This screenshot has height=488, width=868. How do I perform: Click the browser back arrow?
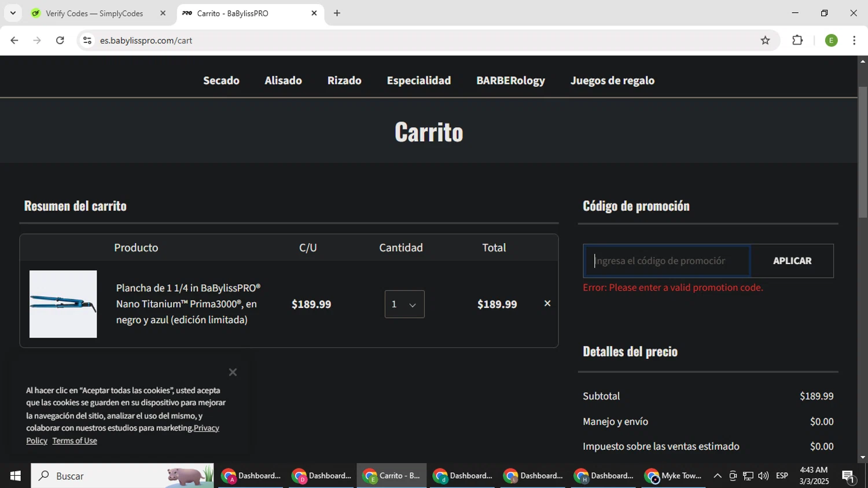pos(14,41)
